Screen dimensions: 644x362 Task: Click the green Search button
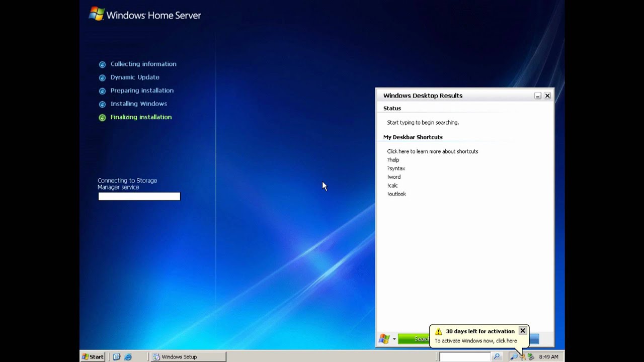click(x=414, y=339)
